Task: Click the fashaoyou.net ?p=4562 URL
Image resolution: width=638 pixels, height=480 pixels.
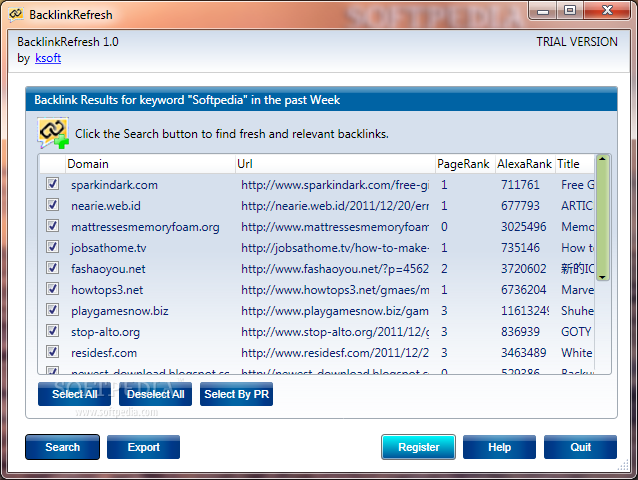Action: [x=335, y=269]
